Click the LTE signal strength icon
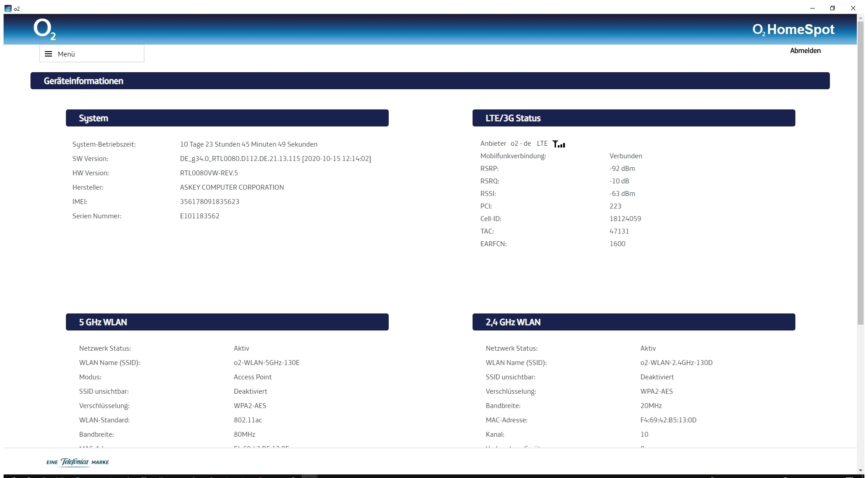 [559, 144]
